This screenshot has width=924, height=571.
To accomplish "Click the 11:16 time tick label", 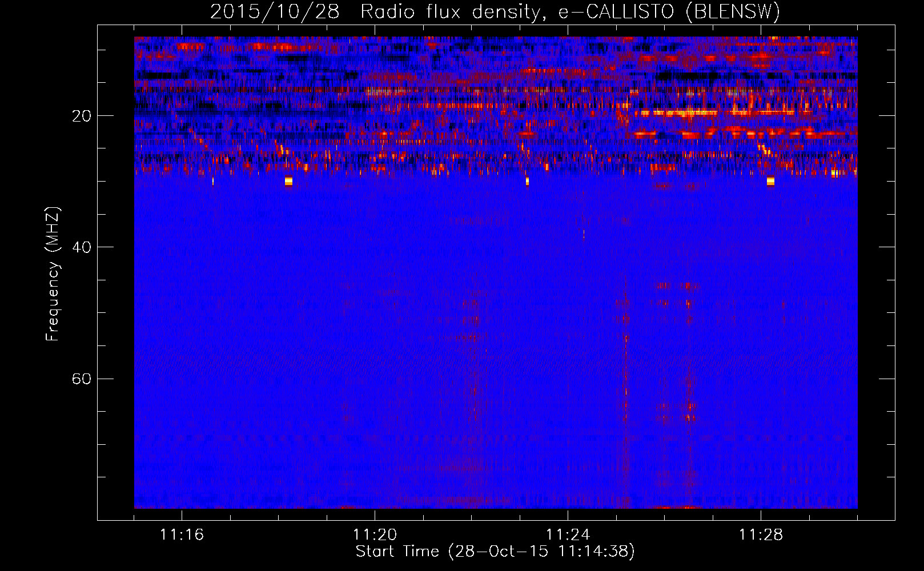I will (182, 534).
